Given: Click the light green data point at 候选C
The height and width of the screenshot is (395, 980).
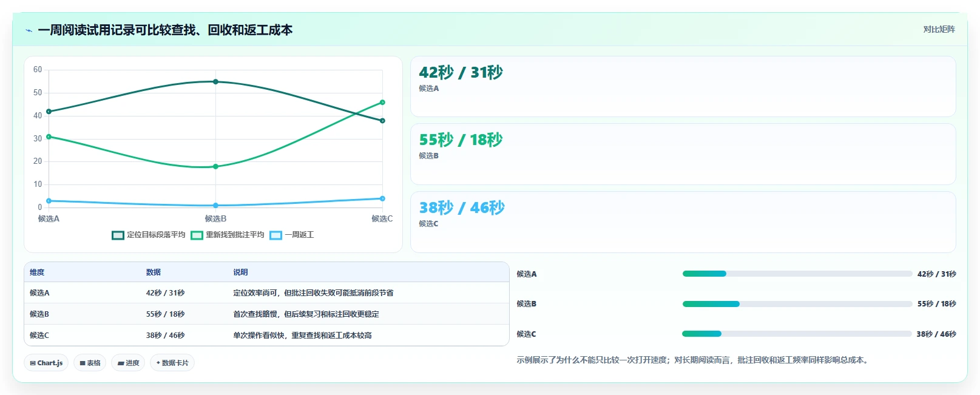Looking at the screenshot, I should tap(382, 103).
